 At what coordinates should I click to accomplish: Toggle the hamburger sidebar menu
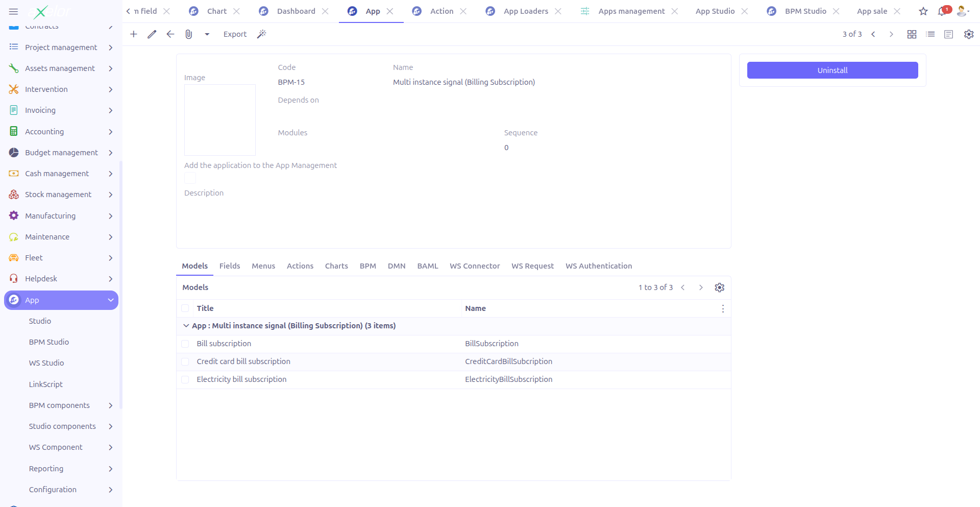coord(14,11)
